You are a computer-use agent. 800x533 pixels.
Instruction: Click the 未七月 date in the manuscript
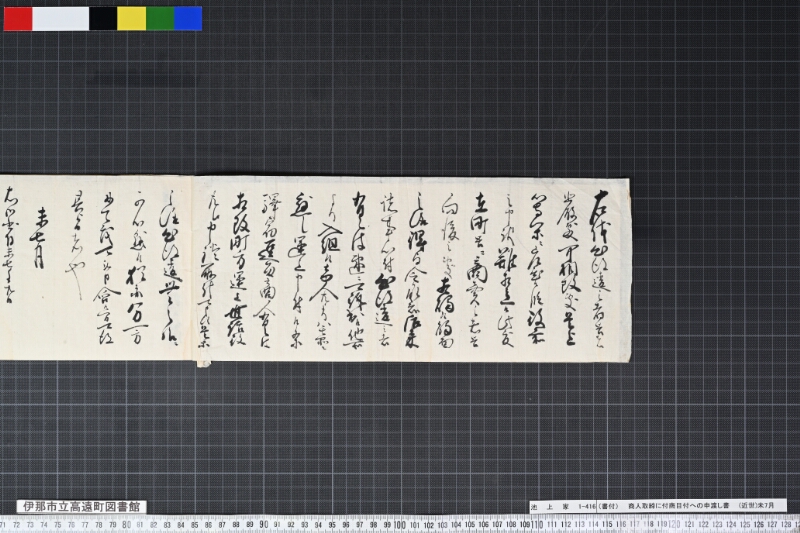(x=39, y=239)
